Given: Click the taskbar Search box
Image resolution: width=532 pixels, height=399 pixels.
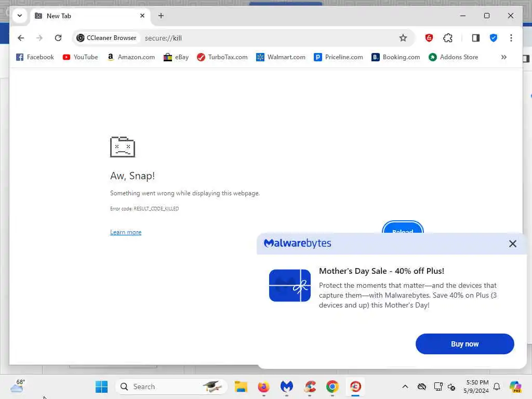Looking at the screenshot, I should (x=171, y=387).
